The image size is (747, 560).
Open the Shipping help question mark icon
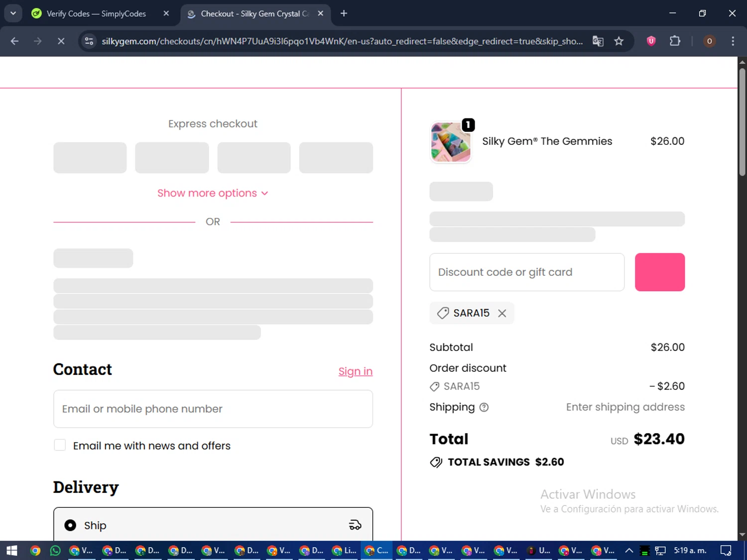point(484,408)
